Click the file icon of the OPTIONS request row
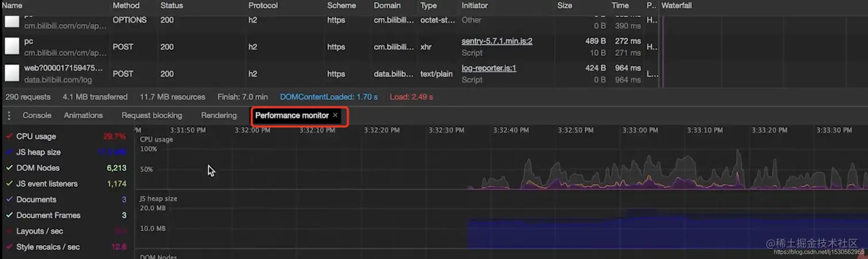868x259 pixels. (12, 21)
